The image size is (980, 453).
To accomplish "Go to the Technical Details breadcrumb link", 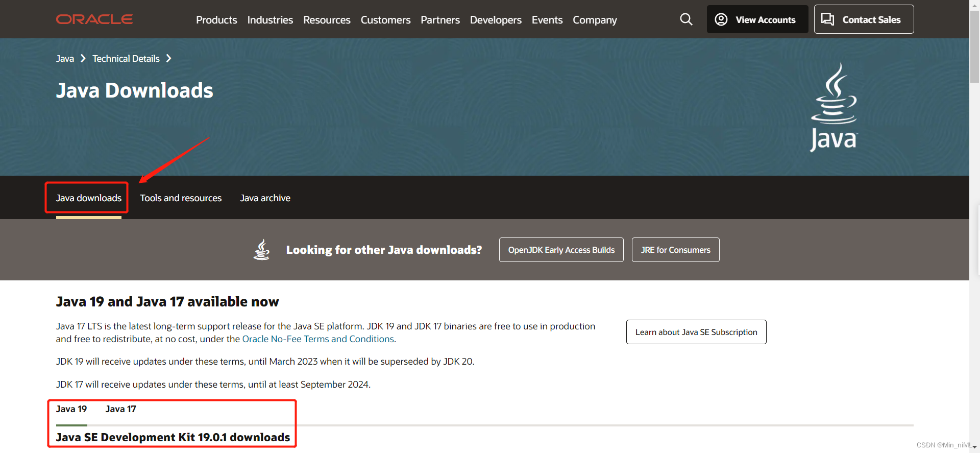I will coord(126,59).
